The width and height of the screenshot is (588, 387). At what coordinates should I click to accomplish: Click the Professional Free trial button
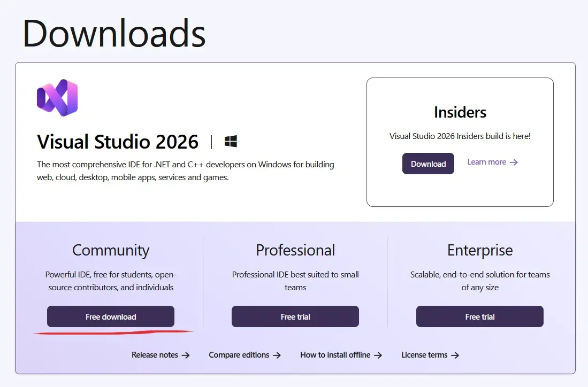pyautogui.click(x=295, y=316)
